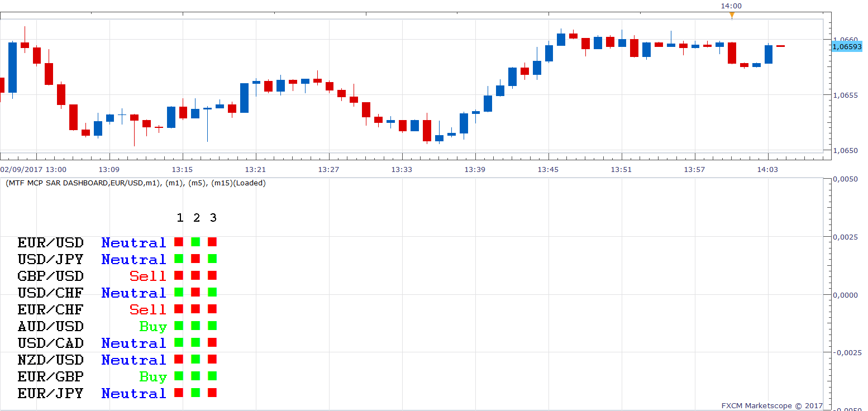Click the 1,0650 price axis label
The image size is (868, 411).
pyautogui.click(x=845, y=151)
